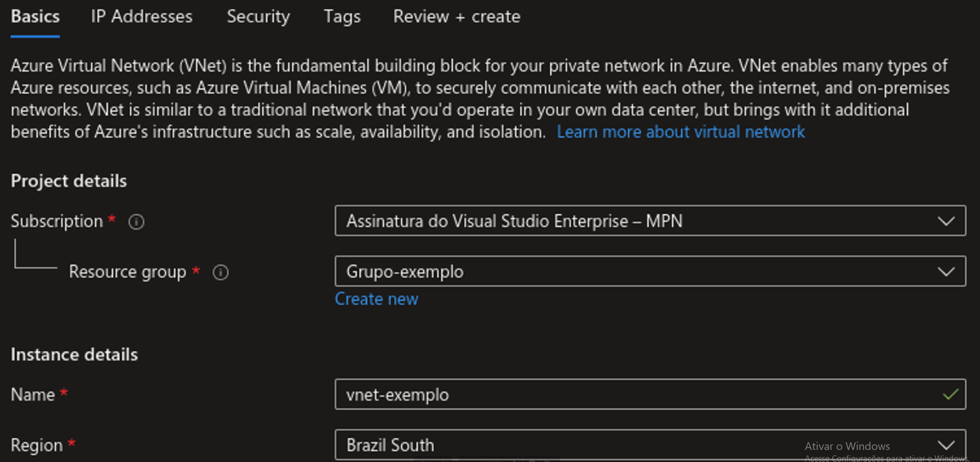Viewport: 980px width, 462px height.
Task: Click the green validation checkmark in the Name field
Action: [x=950, y=395]
